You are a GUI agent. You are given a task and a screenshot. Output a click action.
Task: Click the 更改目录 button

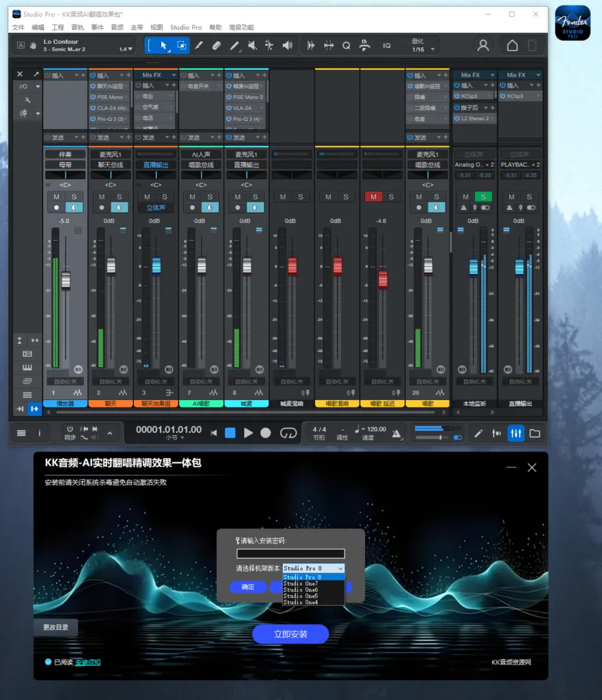(56, 628)
